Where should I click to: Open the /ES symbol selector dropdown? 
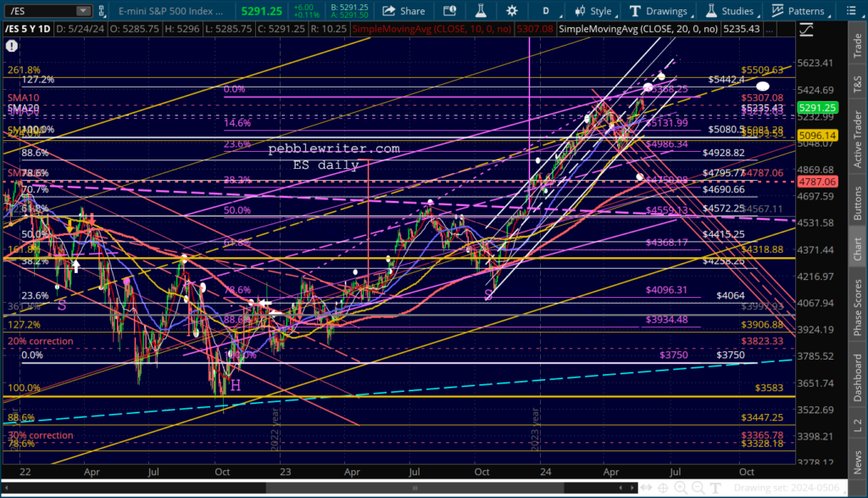tap(83, 10)
